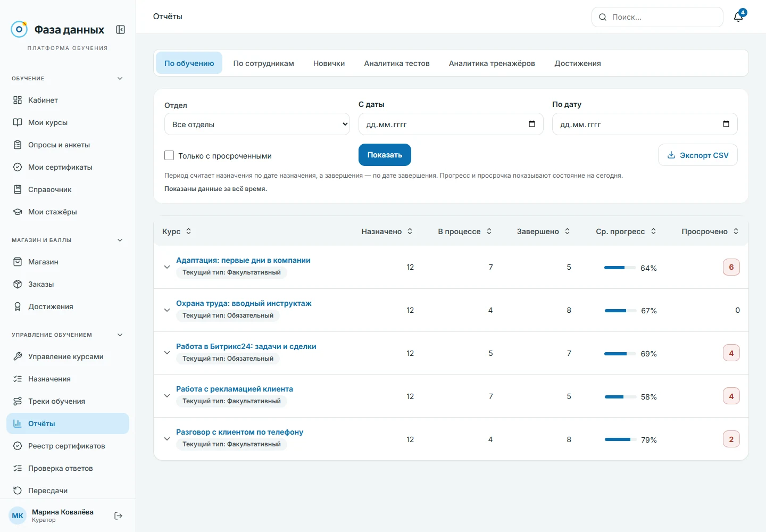Open Аналитика тестов tab
This screenshot has width=766, height=532.
coord(397,63)
